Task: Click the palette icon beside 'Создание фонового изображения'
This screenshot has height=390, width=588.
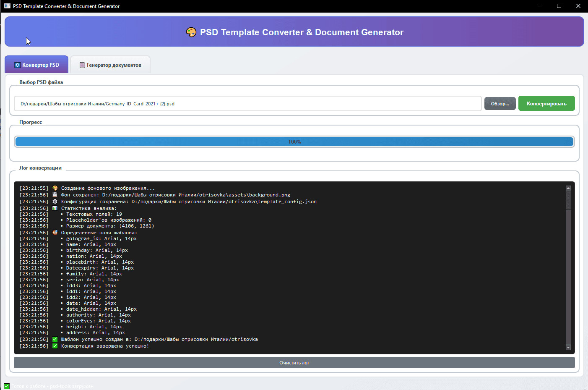Action: (55, 188)
